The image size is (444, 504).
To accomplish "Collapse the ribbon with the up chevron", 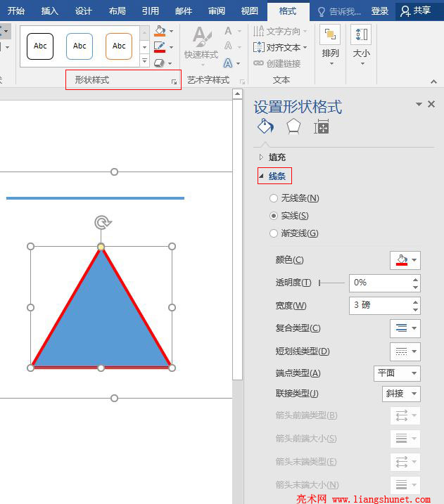I will [433, 82].
